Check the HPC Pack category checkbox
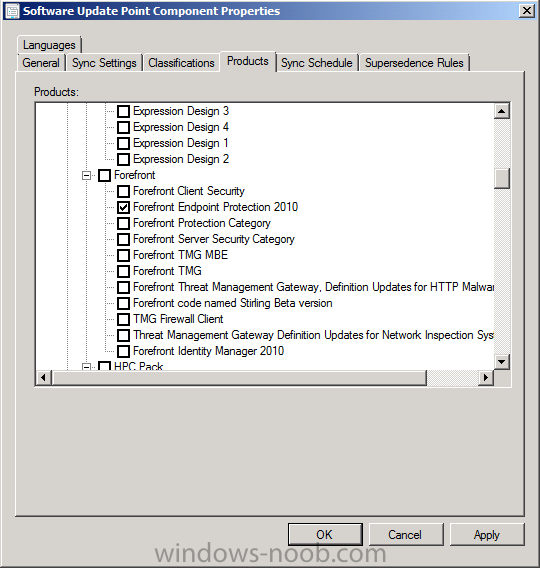540x568 pixels. 104,366
